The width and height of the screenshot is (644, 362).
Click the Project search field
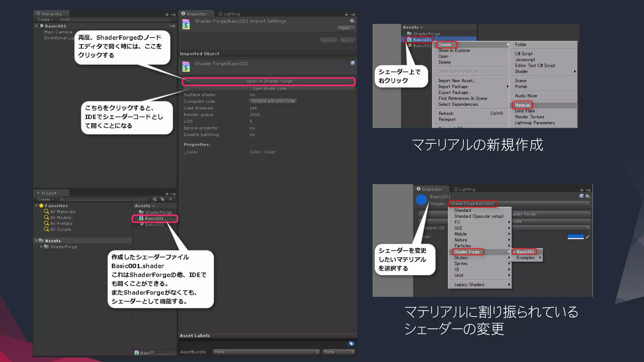pyautogui.click(x=104, y=199)
